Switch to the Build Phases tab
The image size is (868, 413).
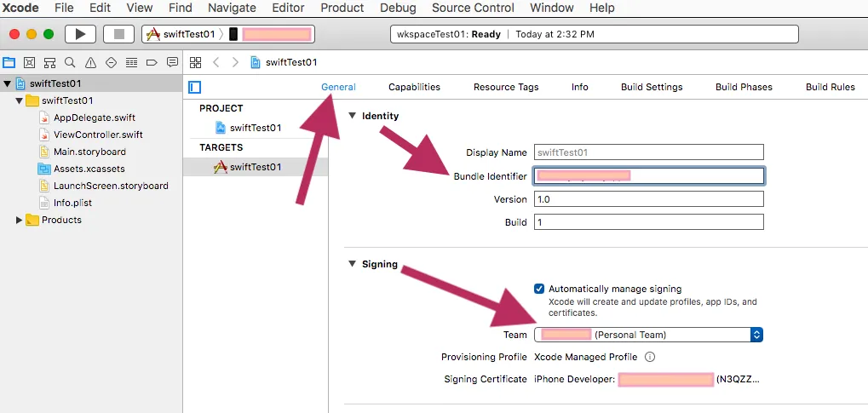click(x=744, y=87)
